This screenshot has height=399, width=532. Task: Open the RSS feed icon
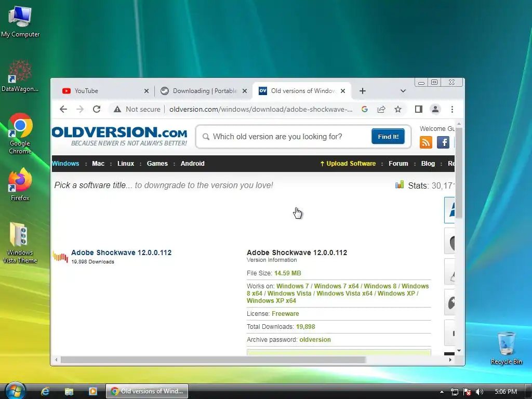pos(426,142)
